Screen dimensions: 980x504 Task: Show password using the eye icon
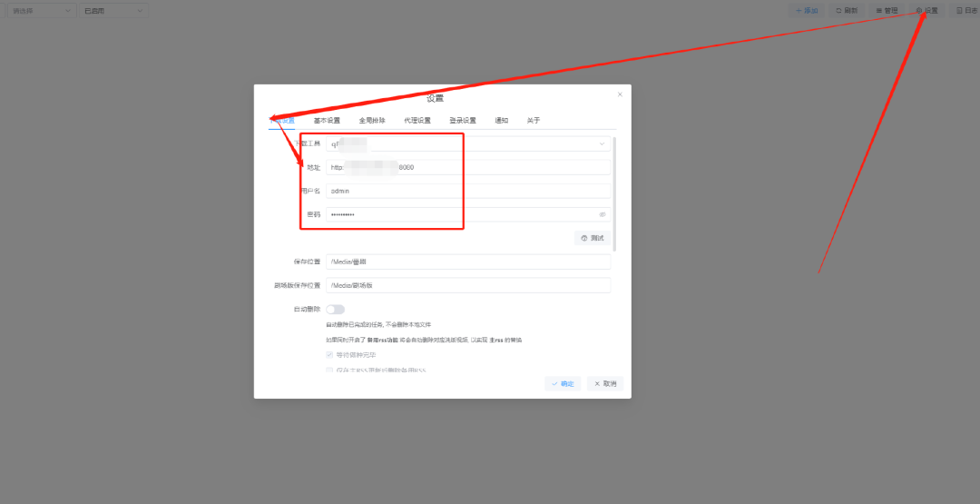pos(603,214)
